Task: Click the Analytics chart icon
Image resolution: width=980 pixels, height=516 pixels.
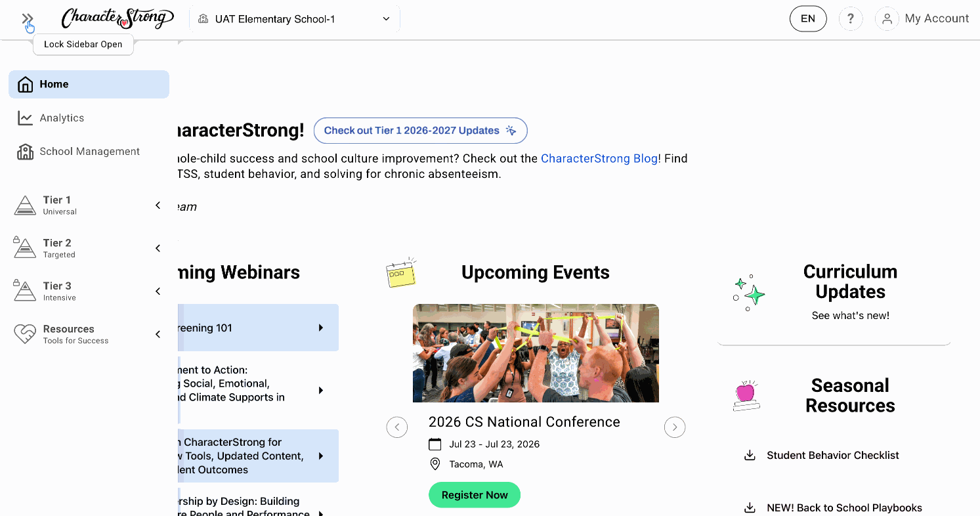Action: pos(25,118)
